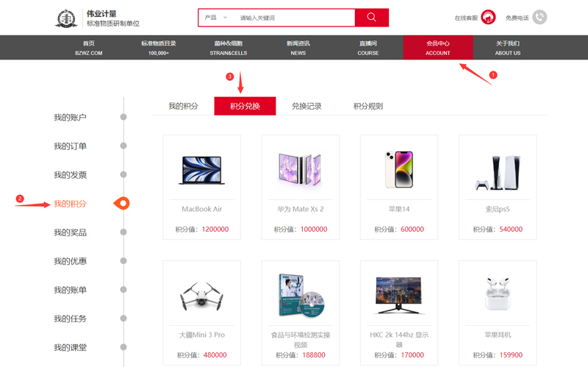Switch to the 兑换记录 tab
Image resolution: width=588 pixels, height=367 pixels.
click(306, 106)
